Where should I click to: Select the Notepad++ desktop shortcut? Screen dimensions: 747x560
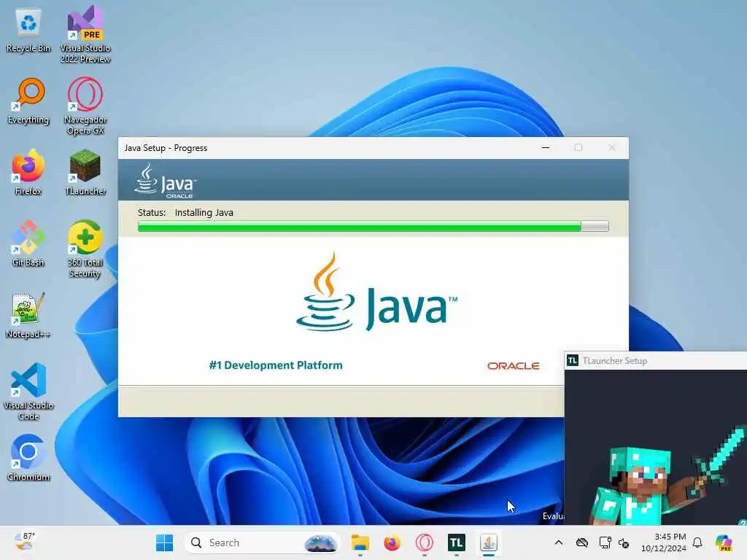coord(28,315)
